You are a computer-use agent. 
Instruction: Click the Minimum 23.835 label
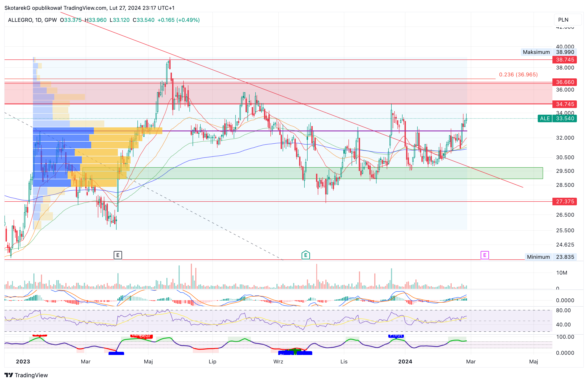click(551, 257)
